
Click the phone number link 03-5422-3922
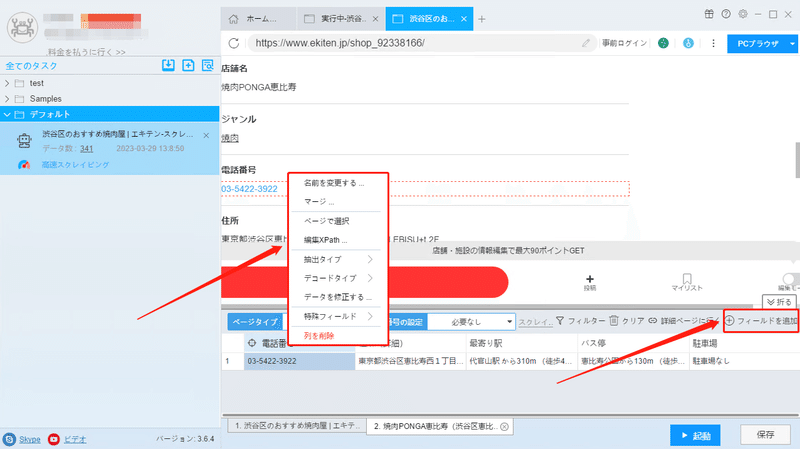[249, 189]
